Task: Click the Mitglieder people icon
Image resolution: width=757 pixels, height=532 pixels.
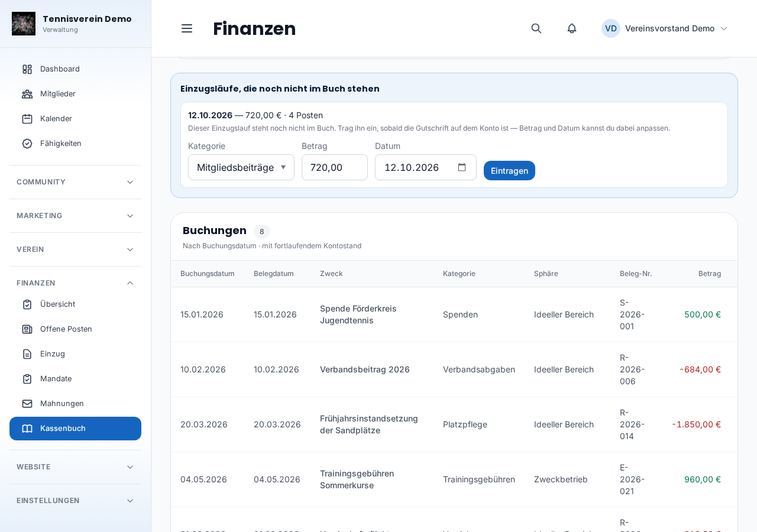Action: point(27,94)
